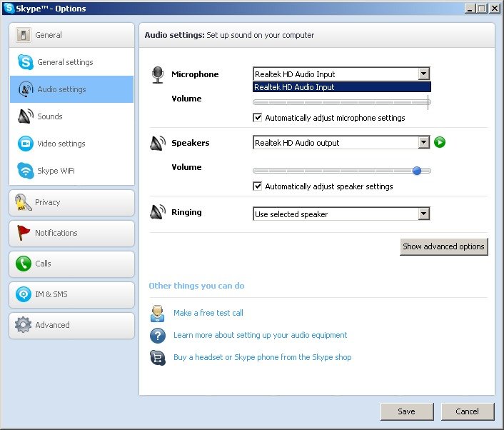Toggle Automatically adjust speaker settings checkbox
Screen dimensions: 504x430
258,186
